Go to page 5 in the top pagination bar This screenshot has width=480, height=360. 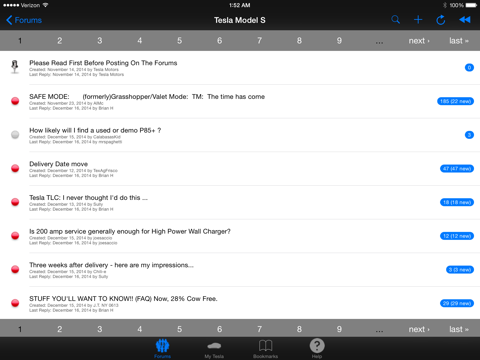coord(179,41)
